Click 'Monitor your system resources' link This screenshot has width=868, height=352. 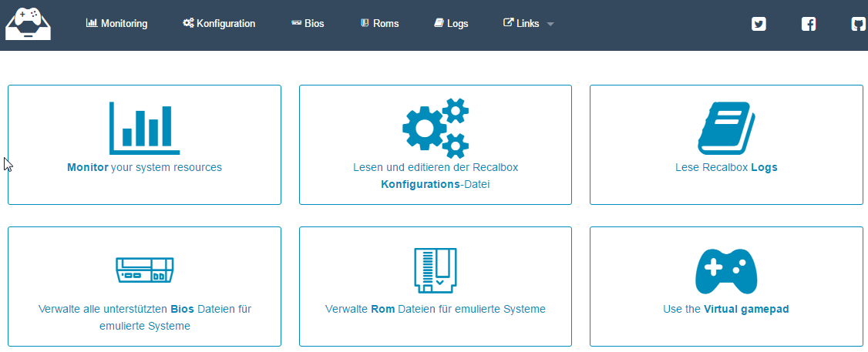pos(144,167)
